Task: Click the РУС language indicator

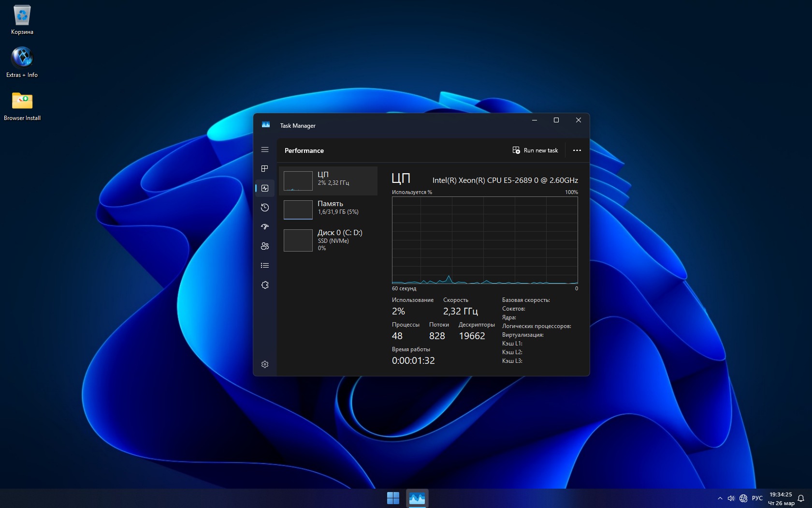Action: click(x=757, y=498)
